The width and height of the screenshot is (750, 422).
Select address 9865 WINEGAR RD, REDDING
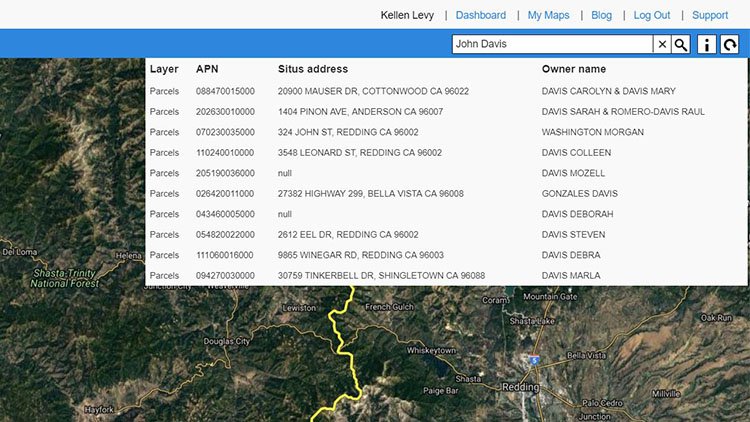[x=361, y=255]
